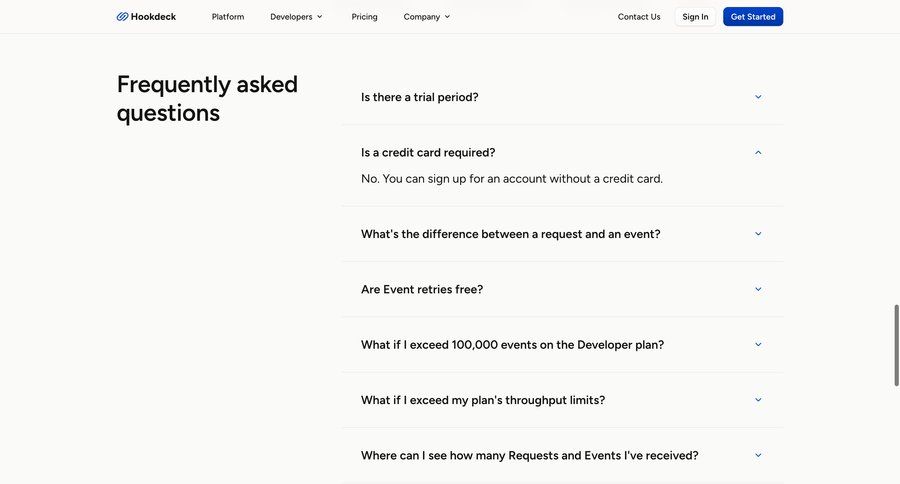Click the Get Started button
The width and height of the screenshot is (900, 484).
coord(753,17)
